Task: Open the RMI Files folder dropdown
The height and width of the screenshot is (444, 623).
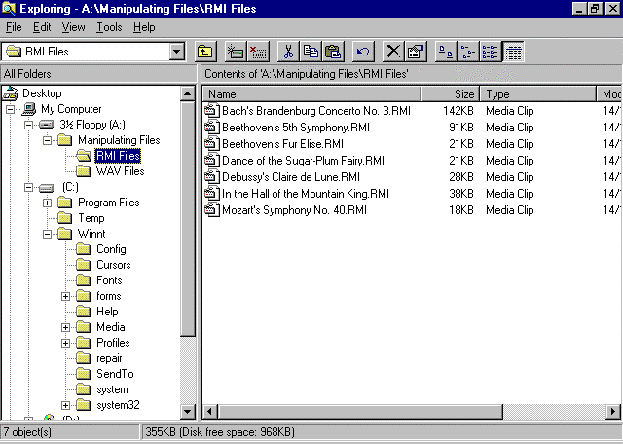Action: pos(177,51)
